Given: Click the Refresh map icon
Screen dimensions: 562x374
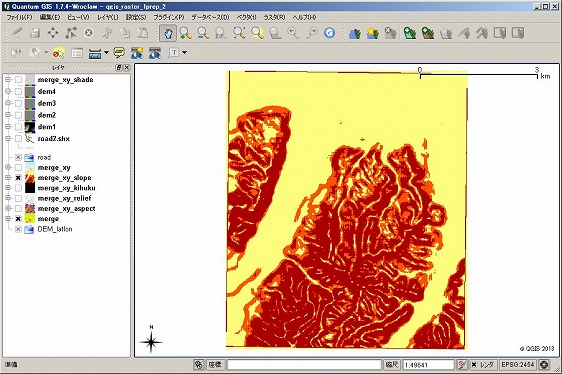Looking at the screenshot, I should tap(329, 33).
